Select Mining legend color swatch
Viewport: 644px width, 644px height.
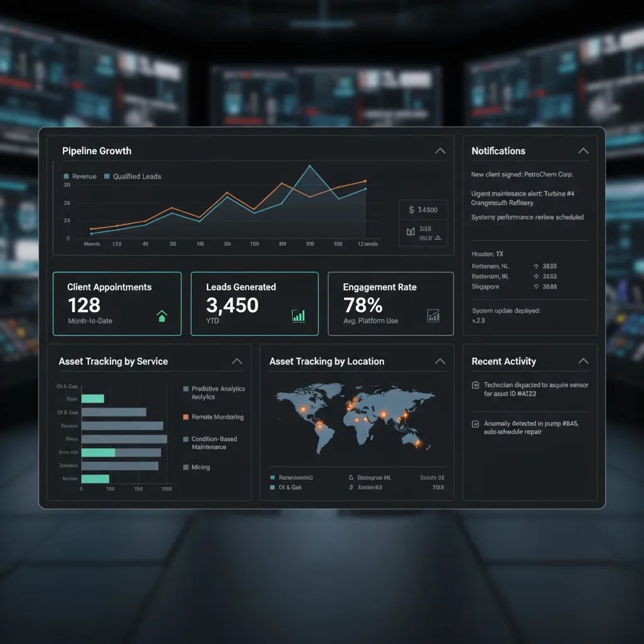[x=186, y=467]
